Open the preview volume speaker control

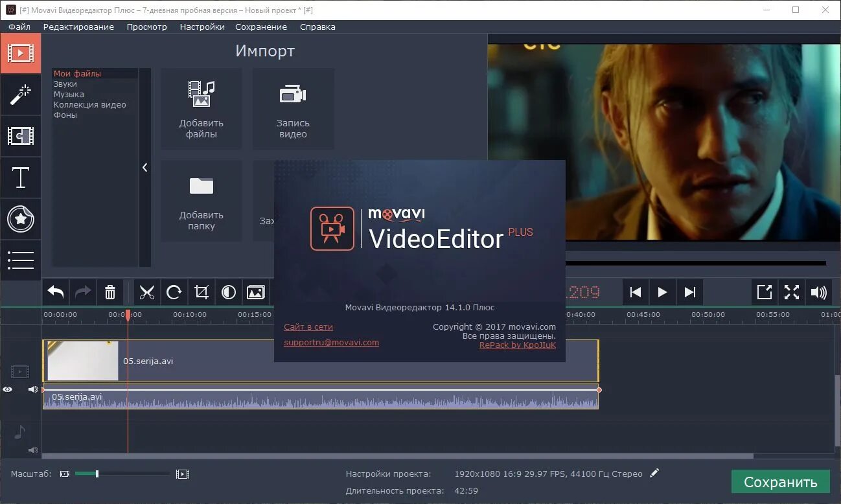[x=819, y=293]
